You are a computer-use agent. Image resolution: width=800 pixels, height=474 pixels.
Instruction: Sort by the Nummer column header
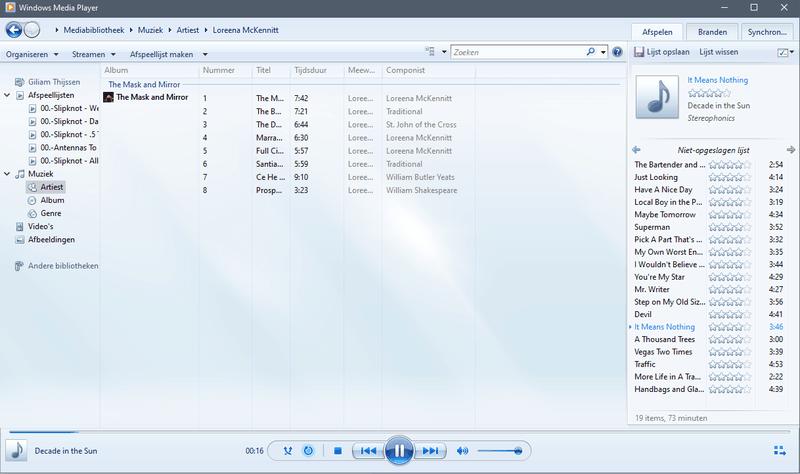point(225,70)
